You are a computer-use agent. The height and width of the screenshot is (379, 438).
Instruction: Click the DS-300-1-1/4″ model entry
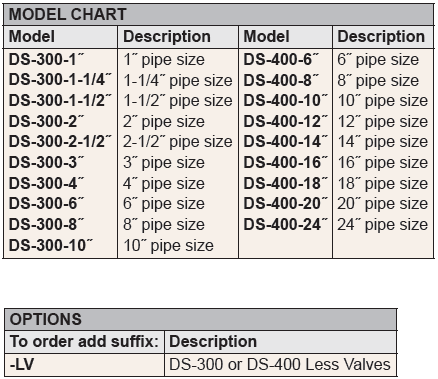[60, 80]
